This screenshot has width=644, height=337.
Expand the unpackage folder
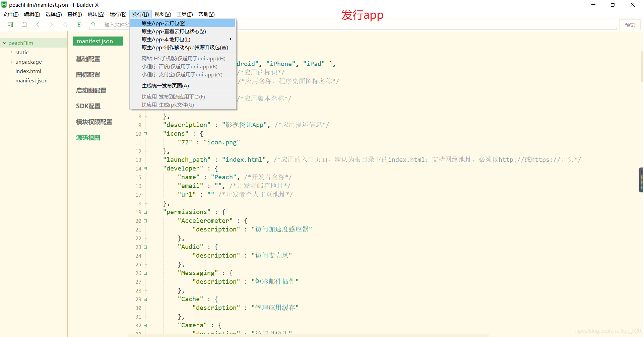click(11, 62)
